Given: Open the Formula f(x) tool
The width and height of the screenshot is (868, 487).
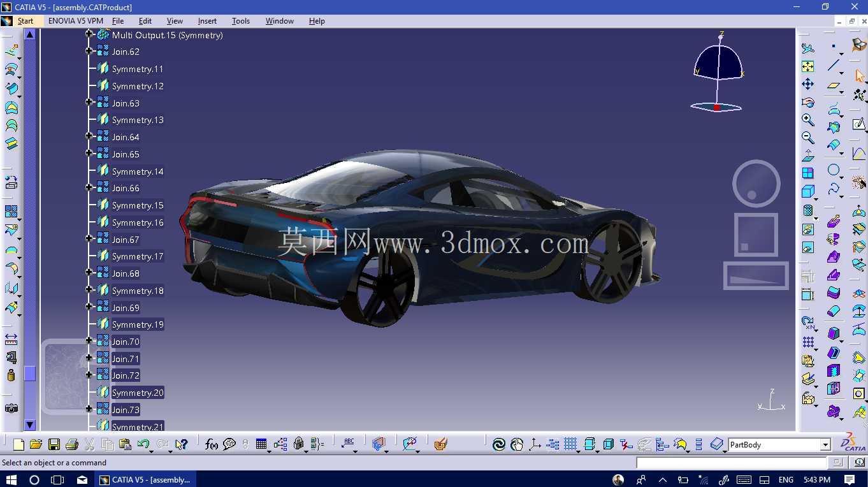Looking at the screenshot, I should (212, 444).
